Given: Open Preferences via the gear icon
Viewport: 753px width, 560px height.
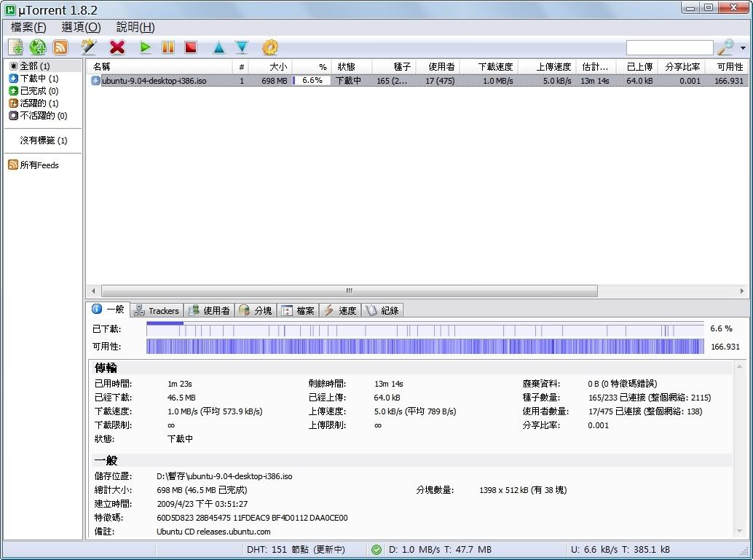Looking at the screenshot, I should pyautogui.click(x=270, y=47).
